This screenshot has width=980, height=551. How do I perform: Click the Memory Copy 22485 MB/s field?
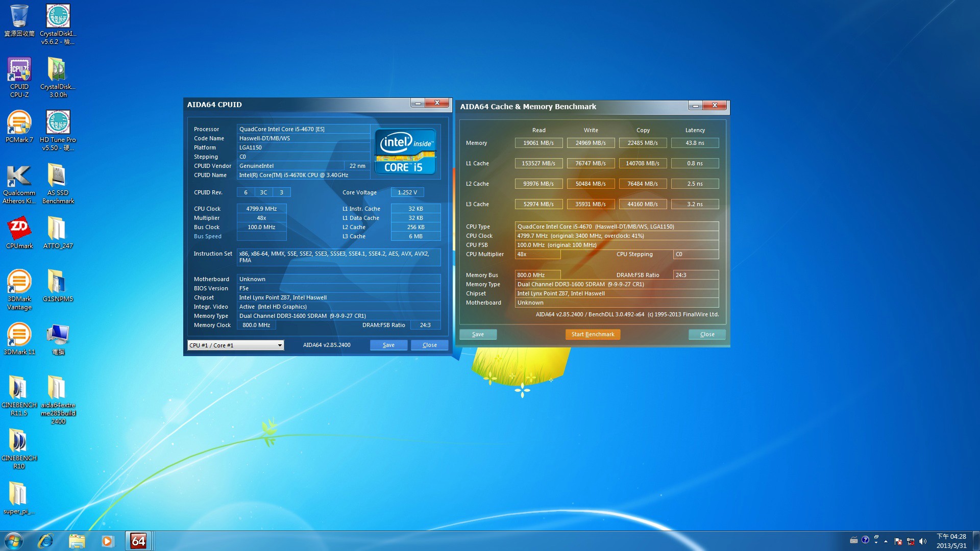tap(643, 143)
